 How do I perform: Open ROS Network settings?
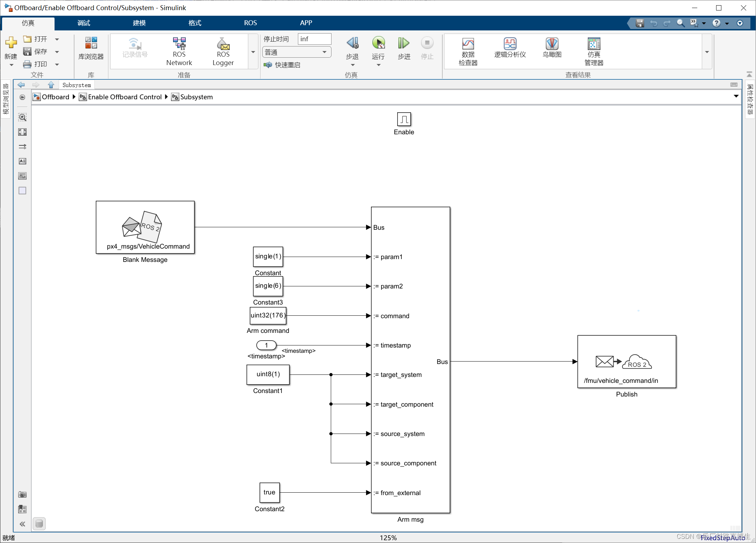click(179, 51)
